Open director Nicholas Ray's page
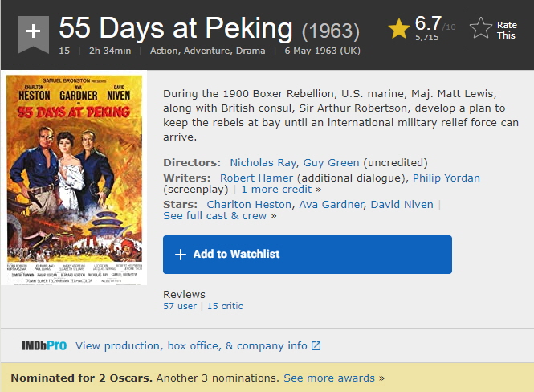 point(263,162)
